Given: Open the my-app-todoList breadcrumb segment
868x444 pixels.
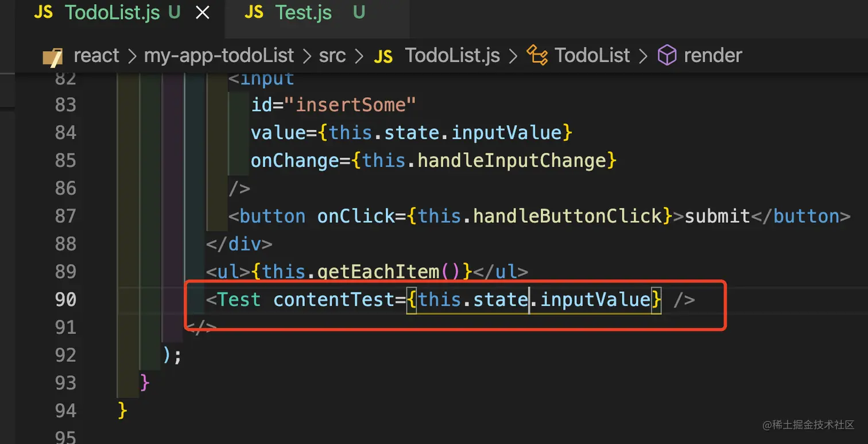Looking at the screenshot, I should (x=219, y=56).
